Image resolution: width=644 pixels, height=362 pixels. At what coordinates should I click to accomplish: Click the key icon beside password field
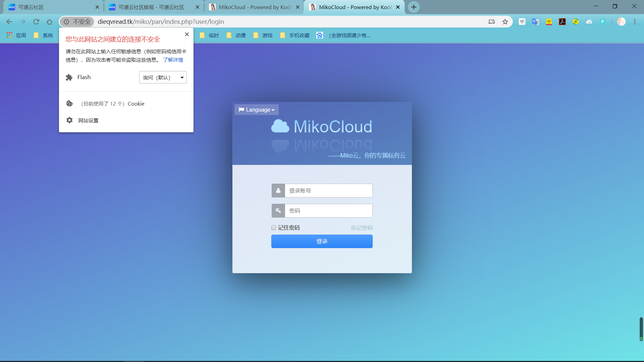(278, 210)
